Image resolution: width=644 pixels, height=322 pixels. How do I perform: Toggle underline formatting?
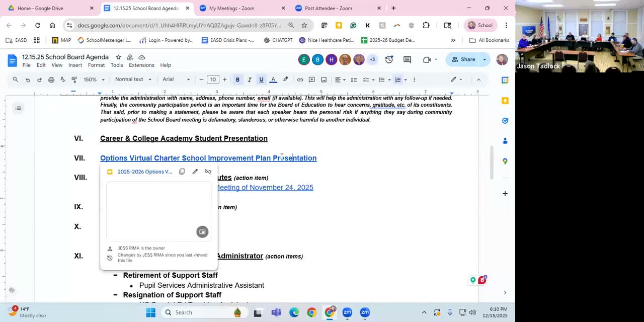(261, 79)
